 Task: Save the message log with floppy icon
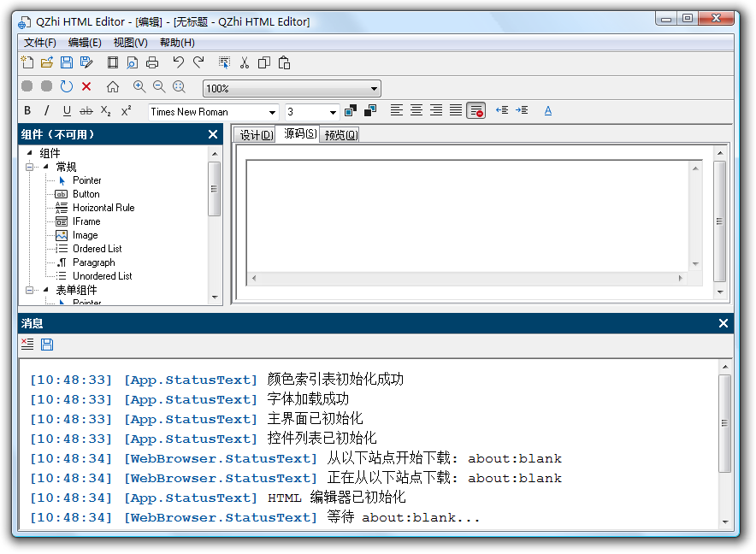(x=47, y=345)
